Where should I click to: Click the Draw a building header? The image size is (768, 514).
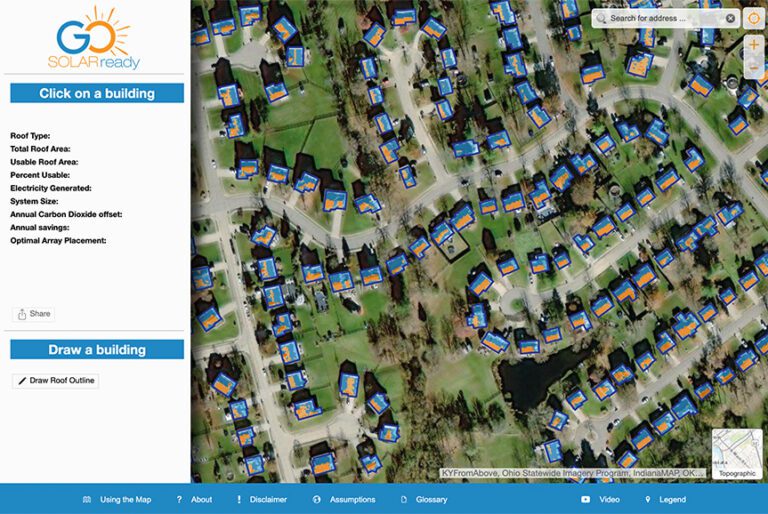97,350
